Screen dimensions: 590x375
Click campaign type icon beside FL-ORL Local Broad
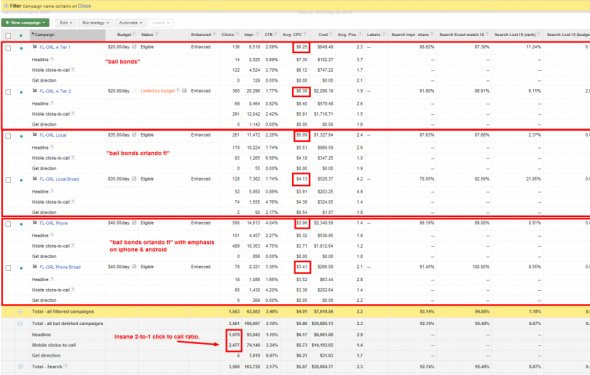tap(35, 179)
